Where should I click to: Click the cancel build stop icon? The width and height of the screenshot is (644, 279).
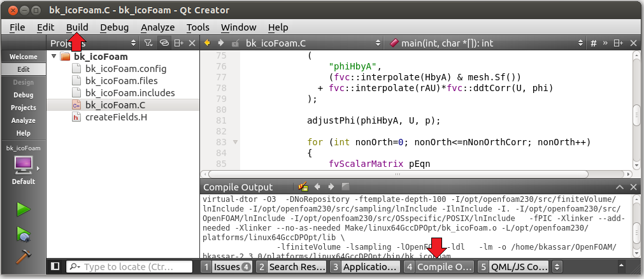(345, 187)
